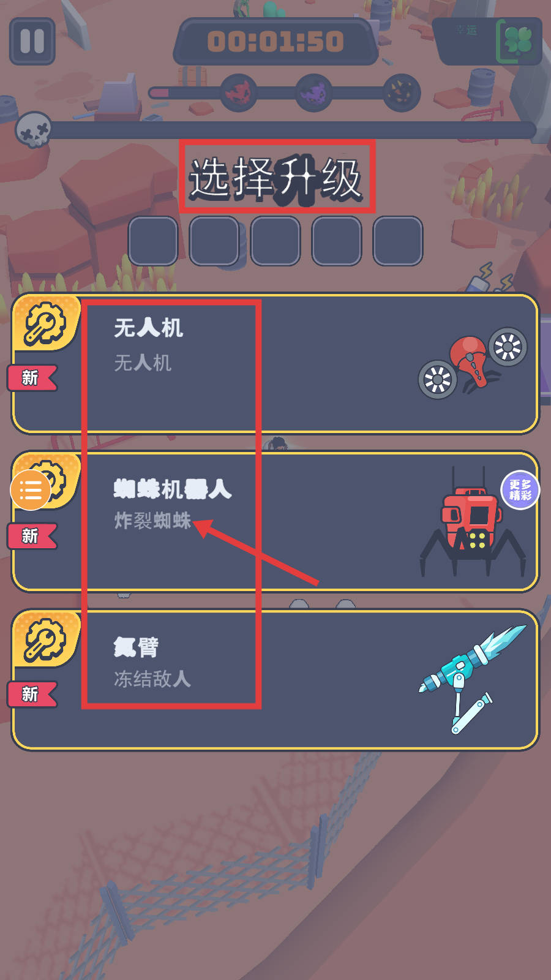Image resolution: width=551 pixels, height=980 pixels.
Task: Tap the 新 tag on the 氮臂 card
Action: (32, 694)
